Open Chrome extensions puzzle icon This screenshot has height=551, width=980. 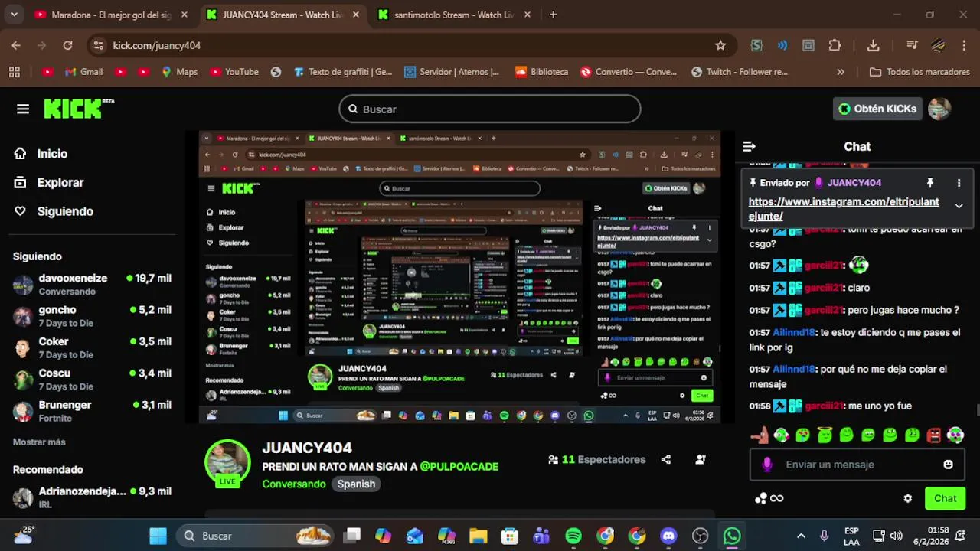point(835,45)
